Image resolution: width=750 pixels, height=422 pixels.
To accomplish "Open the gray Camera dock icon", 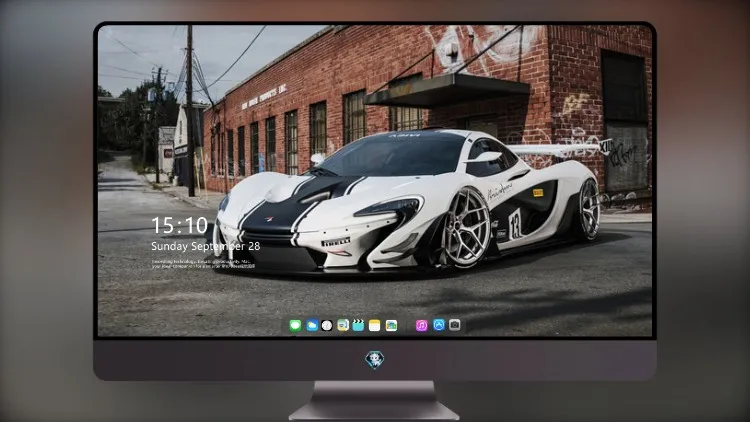I will 454,325.
